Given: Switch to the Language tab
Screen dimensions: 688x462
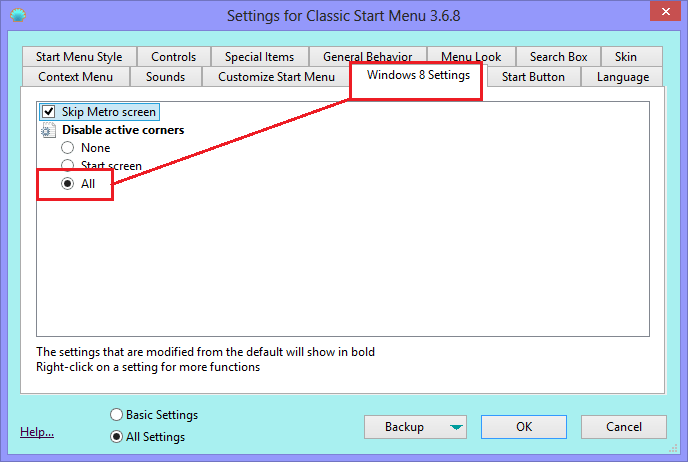Looking at the screenshot, I should pos(623,77).
